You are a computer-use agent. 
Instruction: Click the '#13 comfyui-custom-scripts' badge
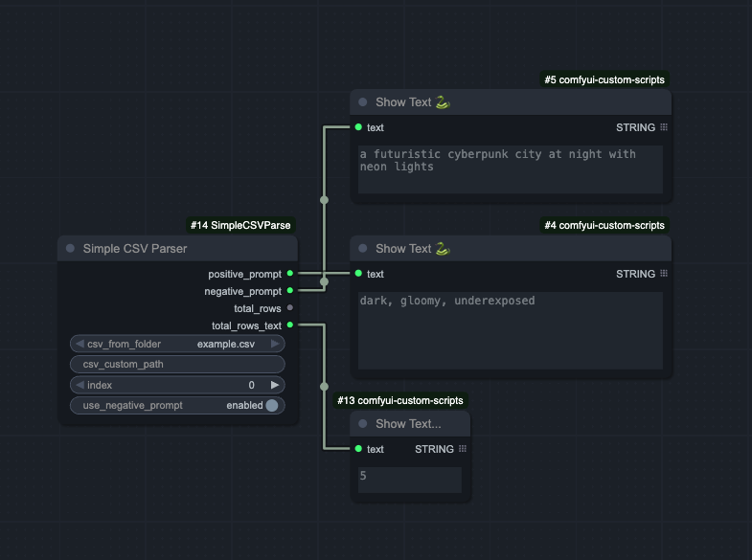400,400
